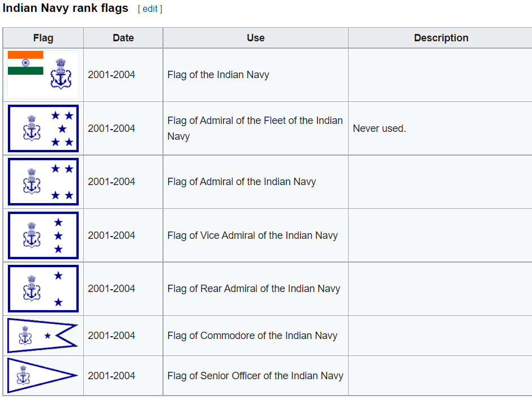532x399 pixels.
Task: Click the 2001-2004 date beside Flag of Admiral of the Indian Navy
Action: pyautogui.click(x=111, y=182)
